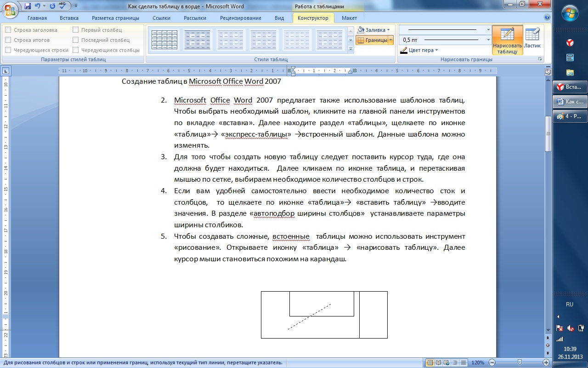
Task: Enable the Первый столбец checkbox
Action: 76,30
